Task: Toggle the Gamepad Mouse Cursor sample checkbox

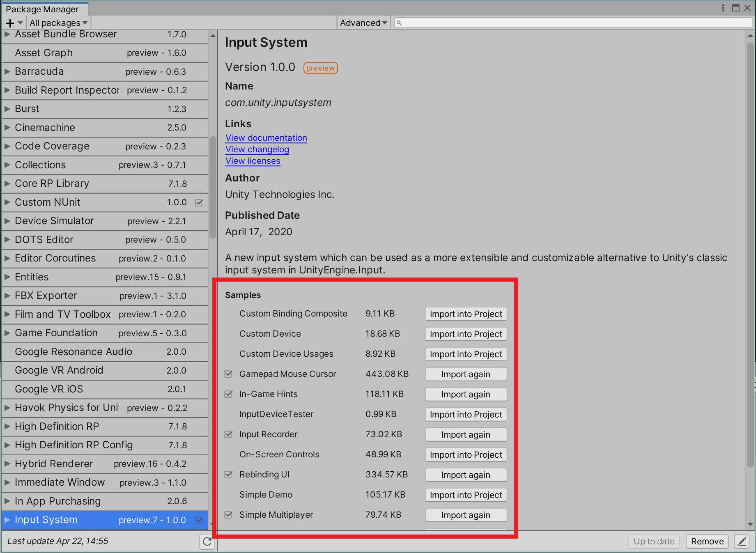Action: (229, 374)
